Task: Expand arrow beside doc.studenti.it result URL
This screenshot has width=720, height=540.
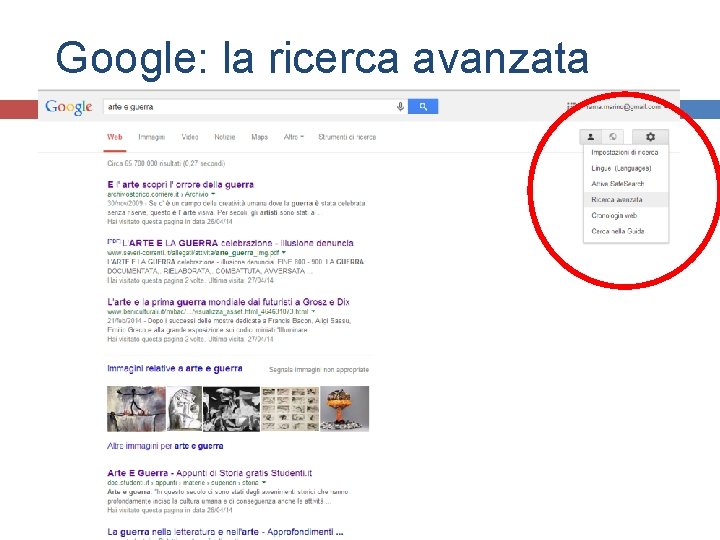Action: (264, 483)
